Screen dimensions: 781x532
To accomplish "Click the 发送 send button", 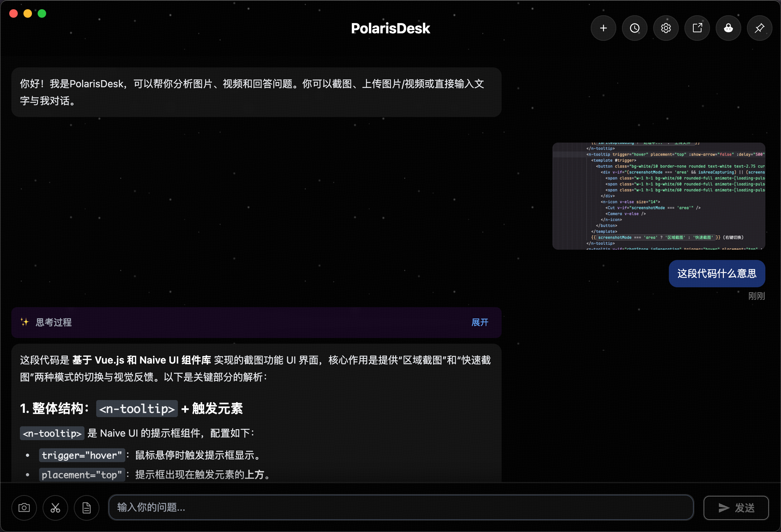I will (736, 508).
